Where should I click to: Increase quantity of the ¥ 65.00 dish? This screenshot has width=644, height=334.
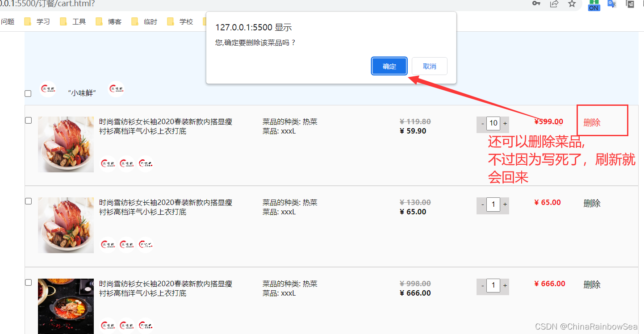505,204
